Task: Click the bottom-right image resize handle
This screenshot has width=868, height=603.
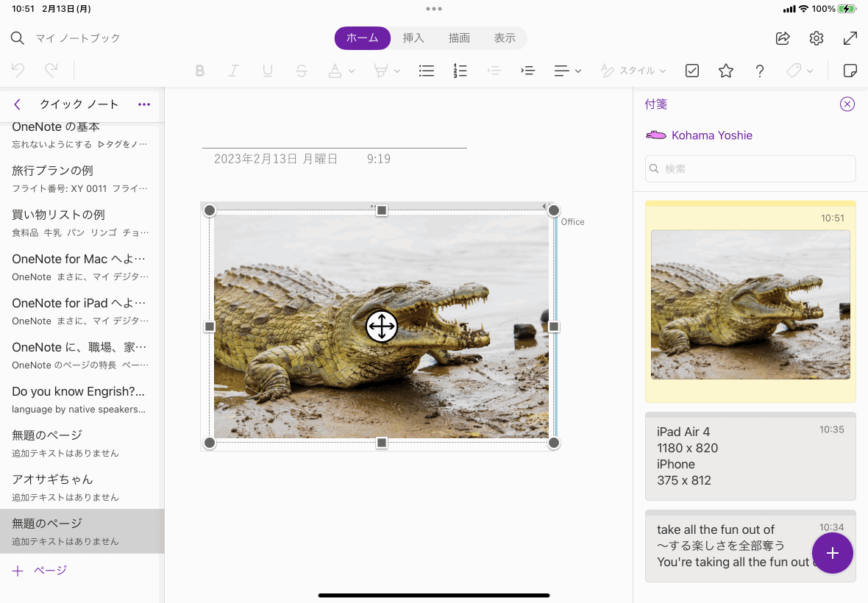Action: point(554,443)
